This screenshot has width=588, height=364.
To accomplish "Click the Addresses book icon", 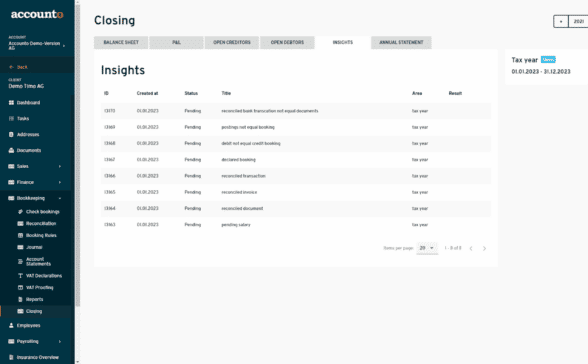I will [x=11, y=134].
